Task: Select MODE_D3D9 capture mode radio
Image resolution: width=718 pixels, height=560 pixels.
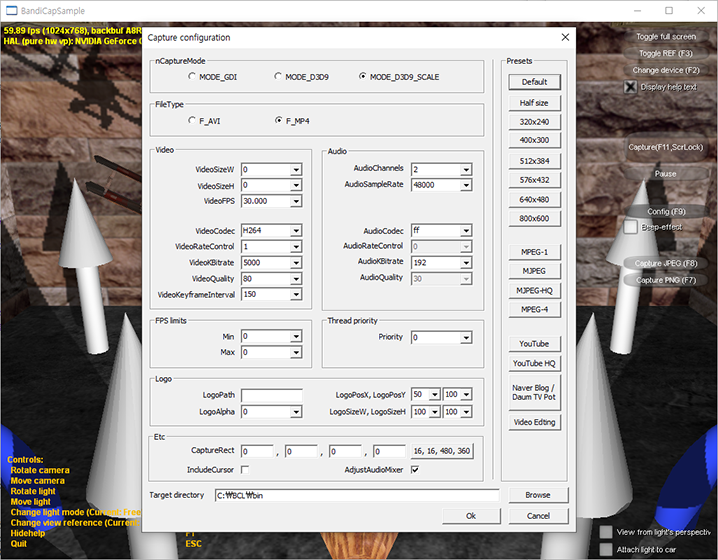Action: 278,76
